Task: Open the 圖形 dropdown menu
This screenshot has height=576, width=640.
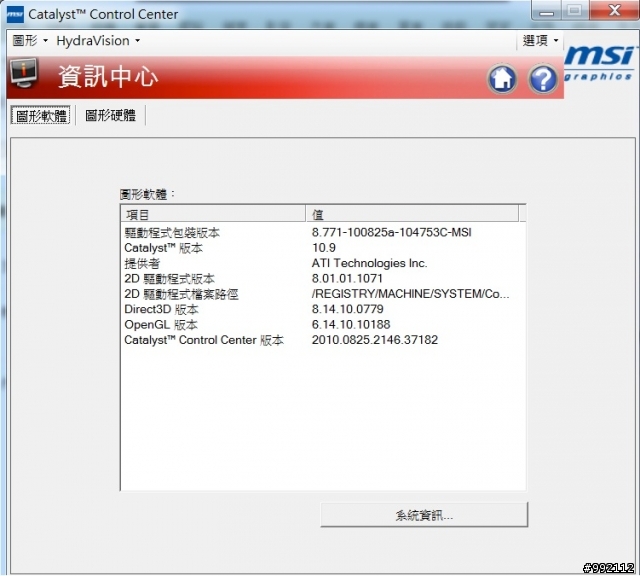Action: click(x=30, y=40)
